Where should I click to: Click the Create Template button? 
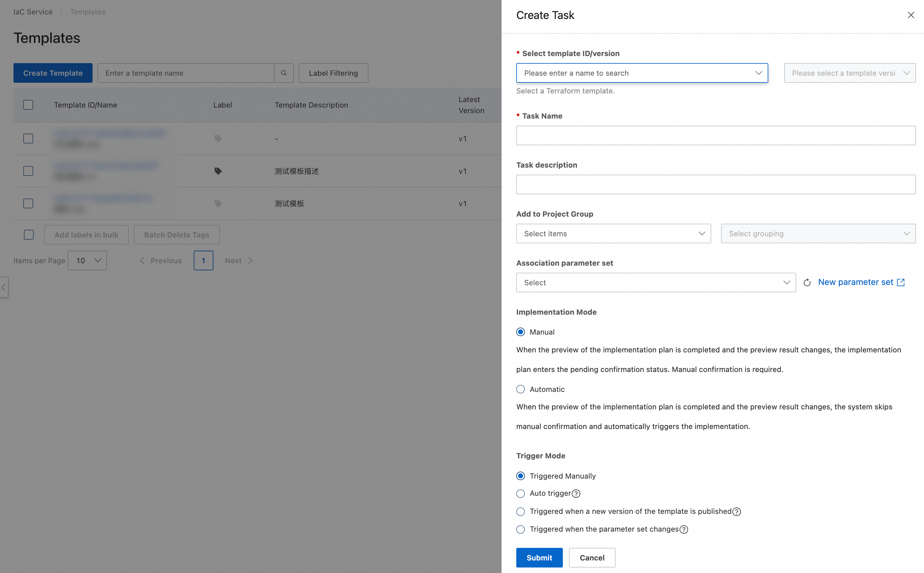53,73
